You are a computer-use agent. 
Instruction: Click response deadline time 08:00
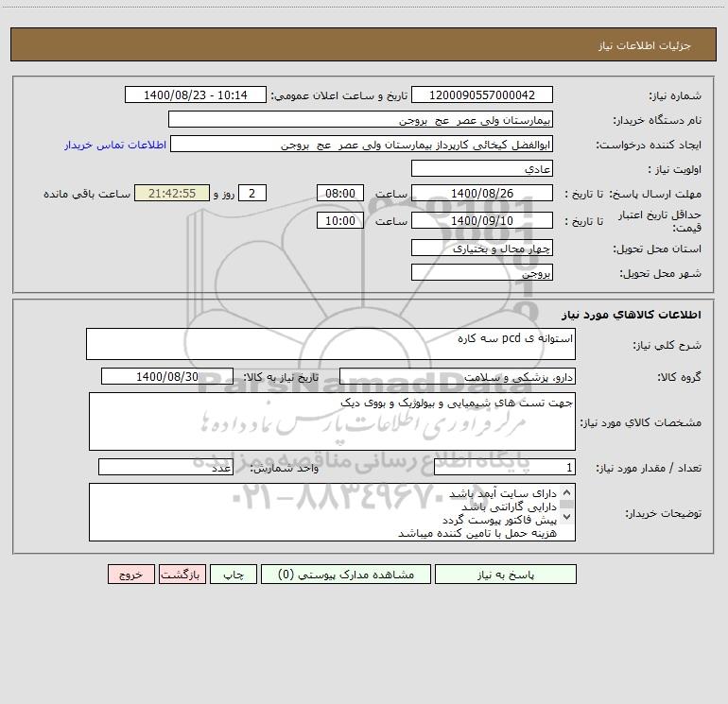tap(339, 193)
